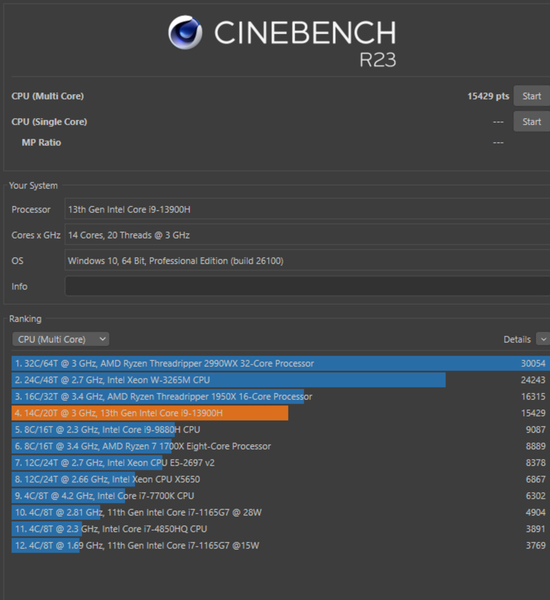Select the Cores x GHz field
The image size is (550, 600).
pos(307,235)
